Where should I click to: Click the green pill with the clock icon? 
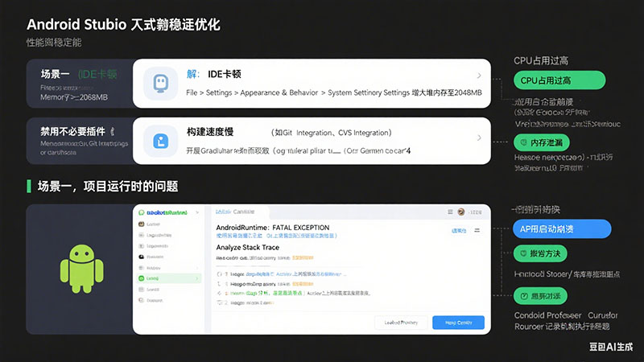click(540, 296)
